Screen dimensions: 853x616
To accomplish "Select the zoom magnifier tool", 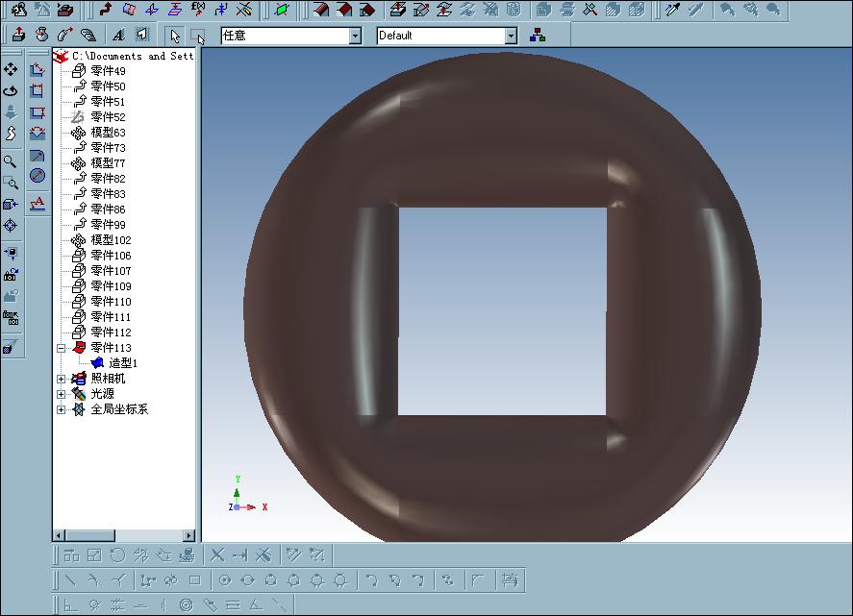I will pos(11,161).
